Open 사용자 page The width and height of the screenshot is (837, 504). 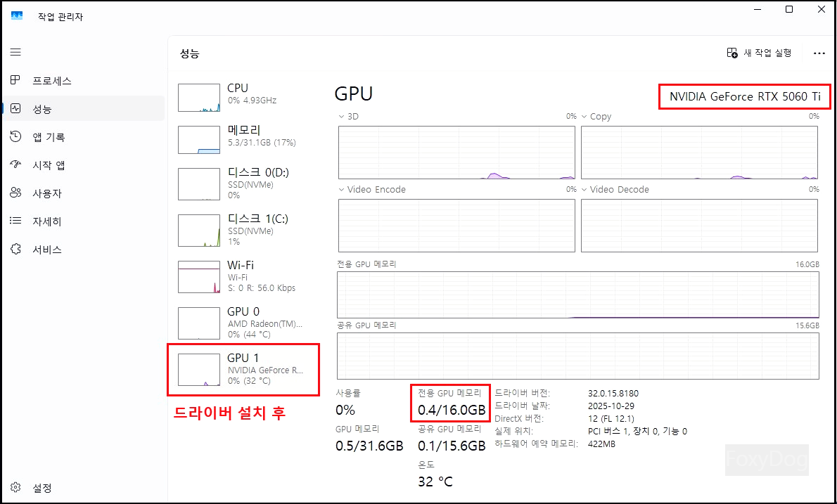point(84,193)
